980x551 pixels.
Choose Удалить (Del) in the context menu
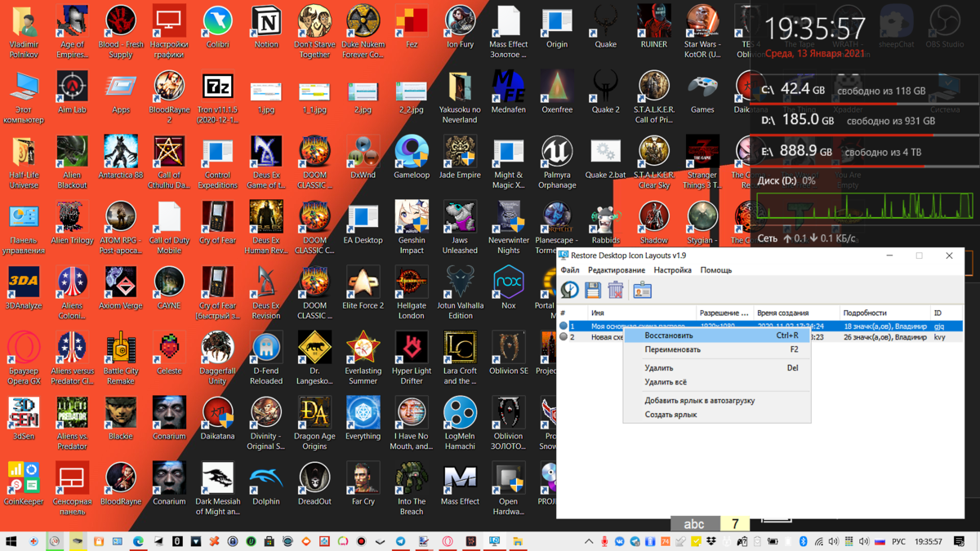717,368
